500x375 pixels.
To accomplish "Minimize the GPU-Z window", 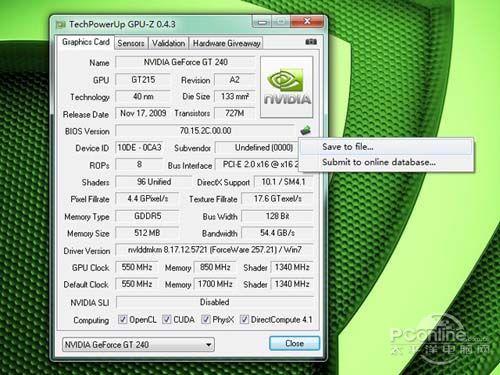I will point(262,22).
